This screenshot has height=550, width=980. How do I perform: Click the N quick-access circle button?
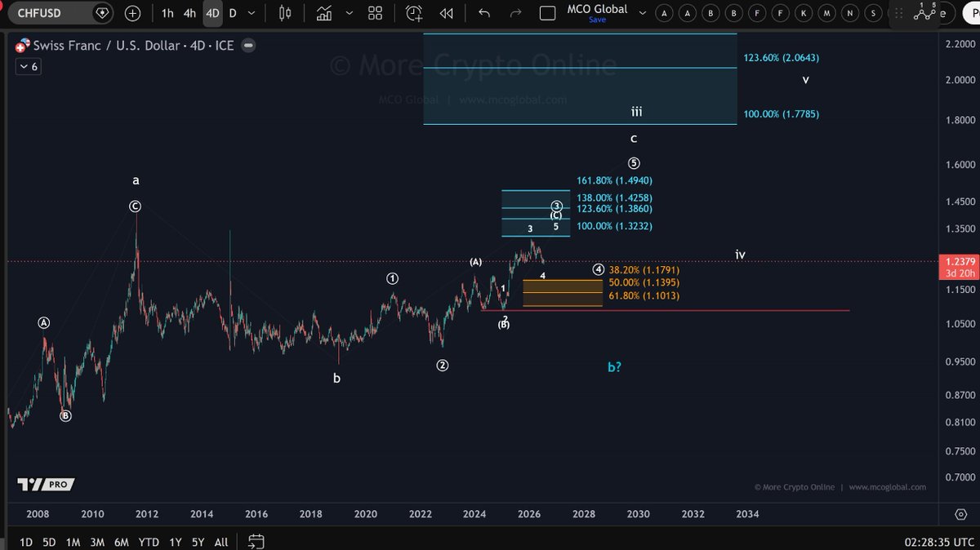(x=852, y=13)
